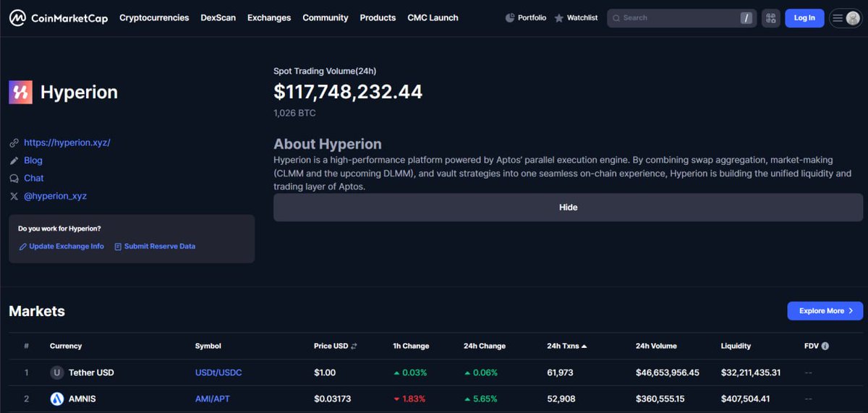Click the Hyperion exchange logo
Screen dimensions: 868x413
pos(20,93)
